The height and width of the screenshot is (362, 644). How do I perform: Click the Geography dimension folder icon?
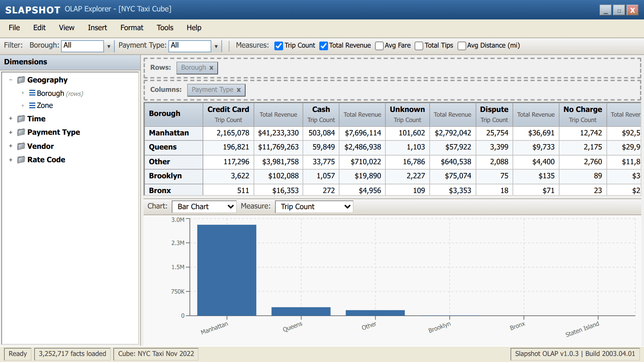pyautogui.click(x=21, y=80)
